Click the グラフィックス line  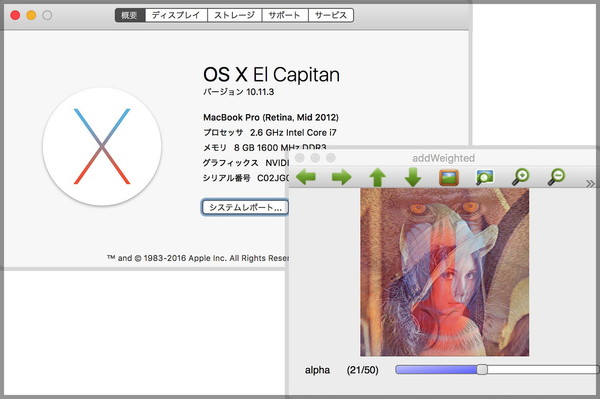(x=246, y=163)
